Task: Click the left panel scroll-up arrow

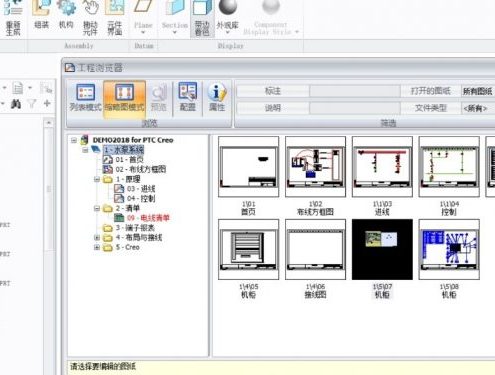Action: coord(49,123)
